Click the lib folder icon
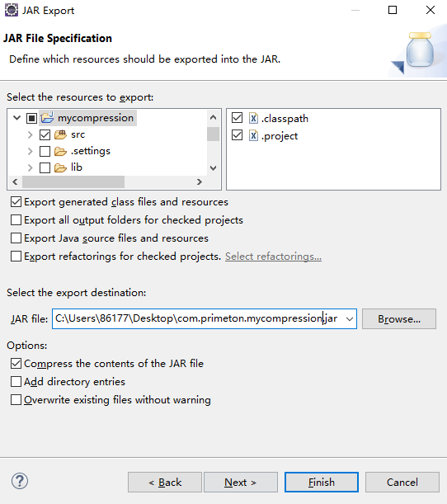The image size is (447, 504). point(60,167)
